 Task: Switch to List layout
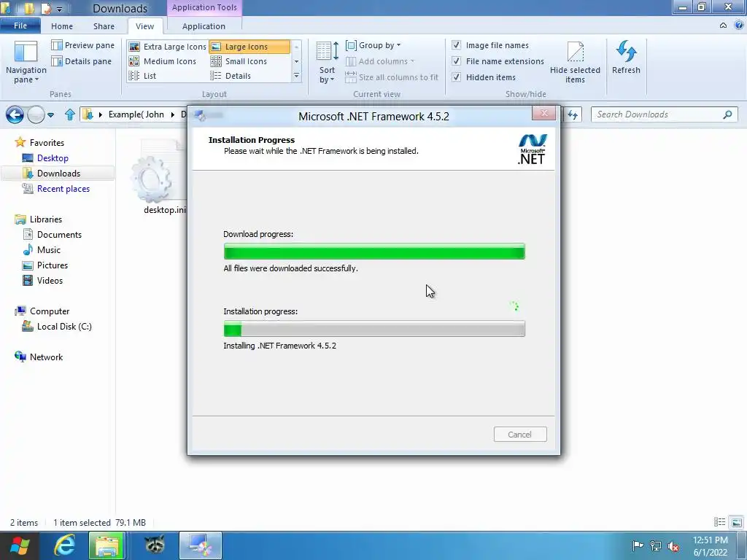(142, 76)
